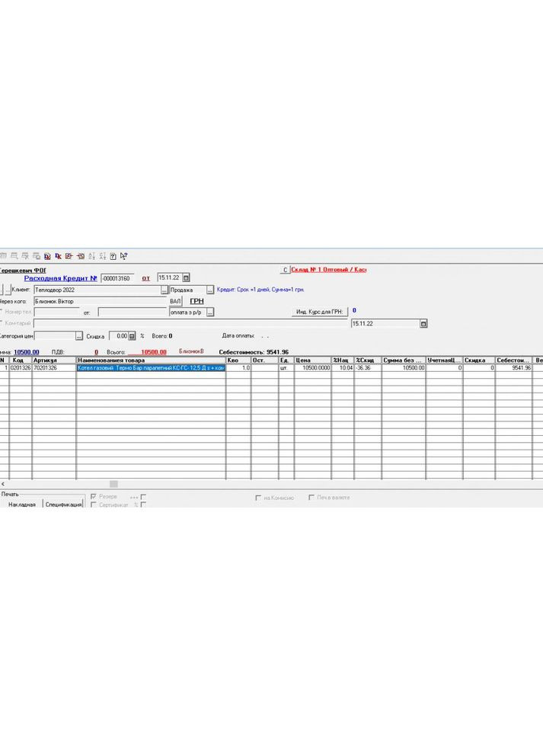Open calendar icon of the payment date field
543x756 pixels.
(x=423, y=324)
